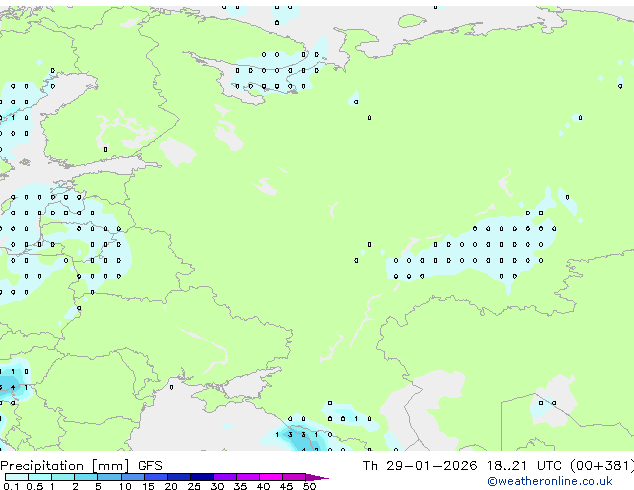Pick the 35–40 mm violet legend swatch
The width and height of the screenshot is (634, 490).
(247, 477)
